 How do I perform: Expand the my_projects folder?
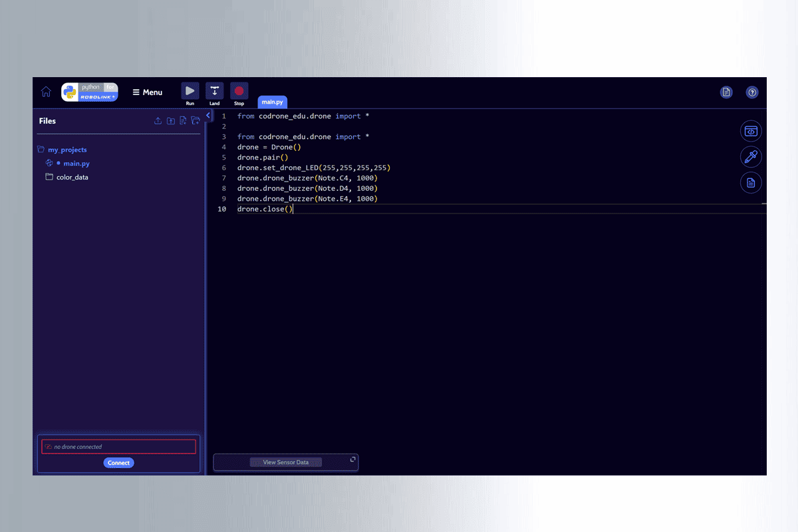67,150
